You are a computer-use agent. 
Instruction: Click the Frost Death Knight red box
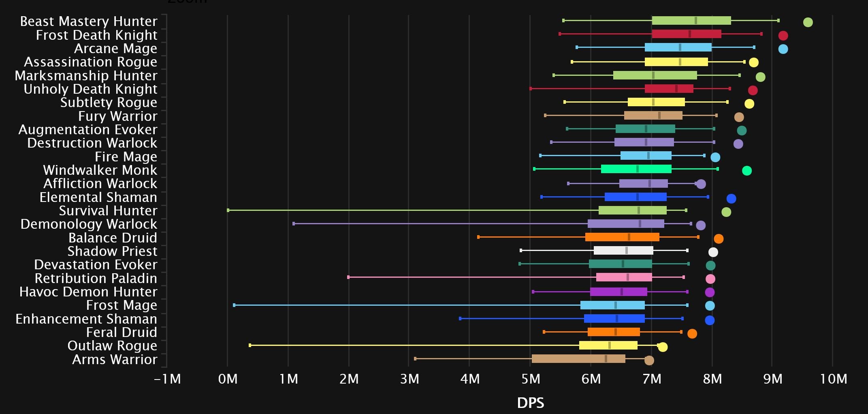(x=686, y=34)
